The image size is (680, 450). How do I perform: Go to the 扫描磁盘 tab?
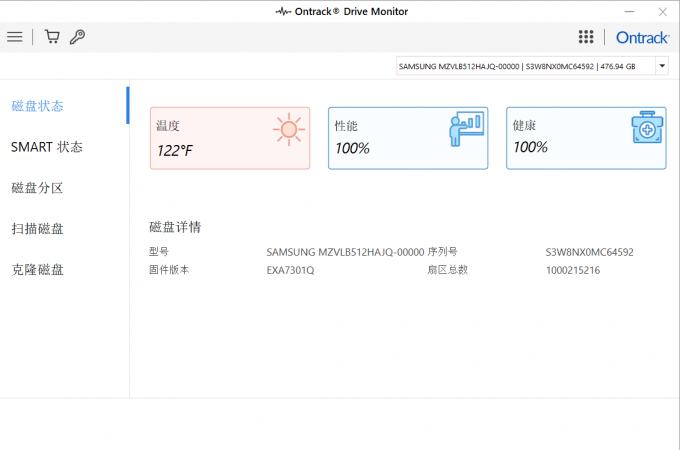37,228
